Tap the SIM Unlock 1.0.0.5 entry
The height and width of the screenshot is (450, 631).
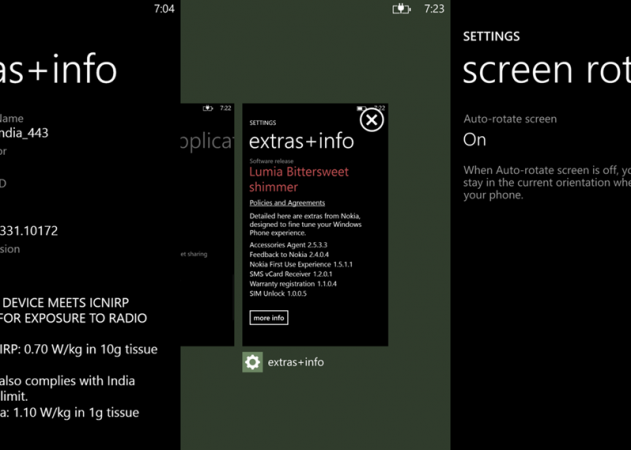click(x=277, y=294)
